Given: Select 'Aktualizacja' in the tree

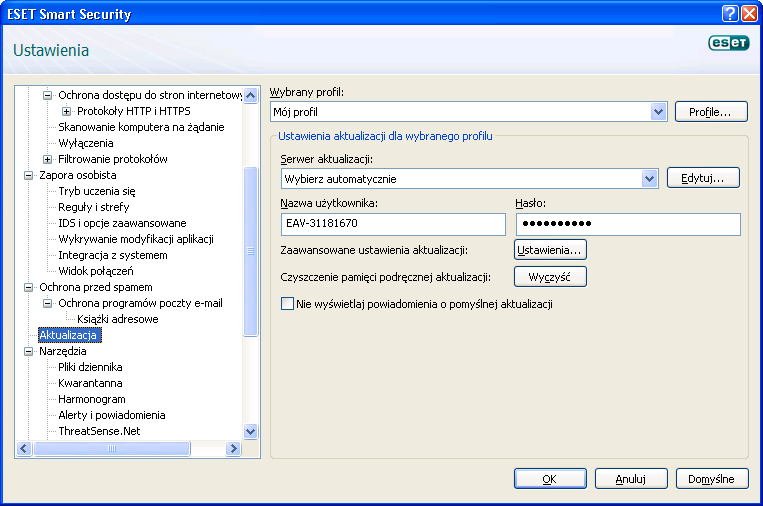Looking at the screenshot, I should click(x=70, y=335).
